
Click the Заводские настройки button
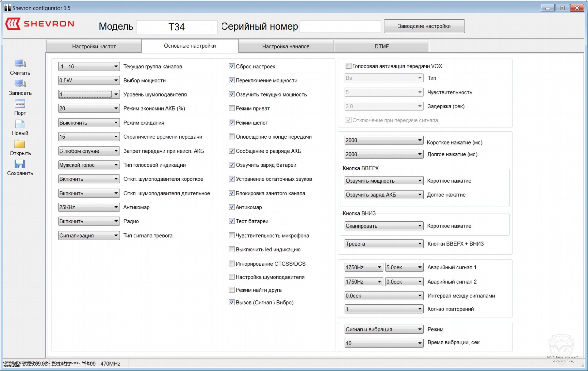click(424, 26)
